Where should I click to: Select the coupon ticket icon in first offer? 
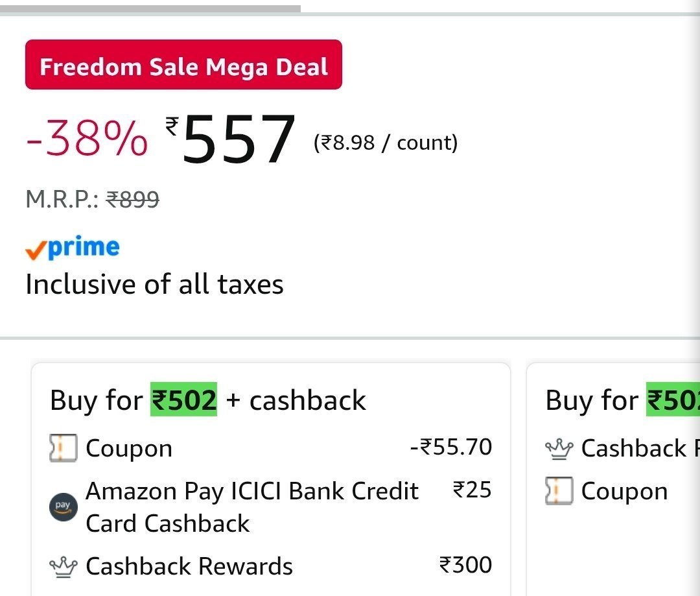tap(63, 447)
